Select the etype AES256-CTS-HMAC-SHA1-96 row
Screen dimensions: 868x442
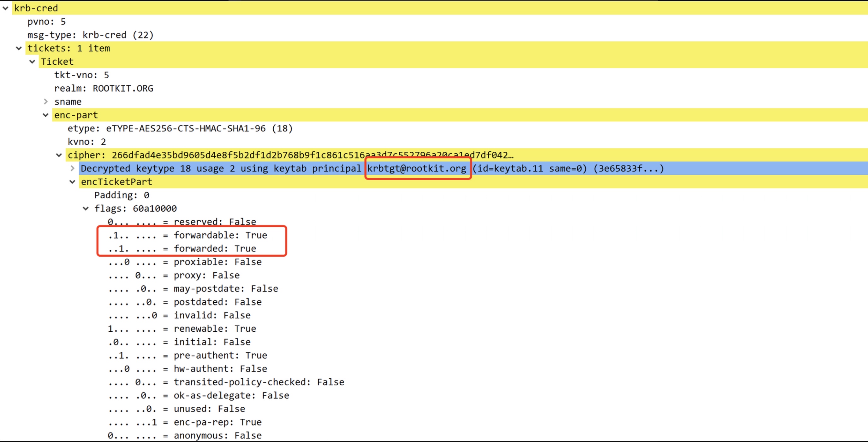click(180, 129)
